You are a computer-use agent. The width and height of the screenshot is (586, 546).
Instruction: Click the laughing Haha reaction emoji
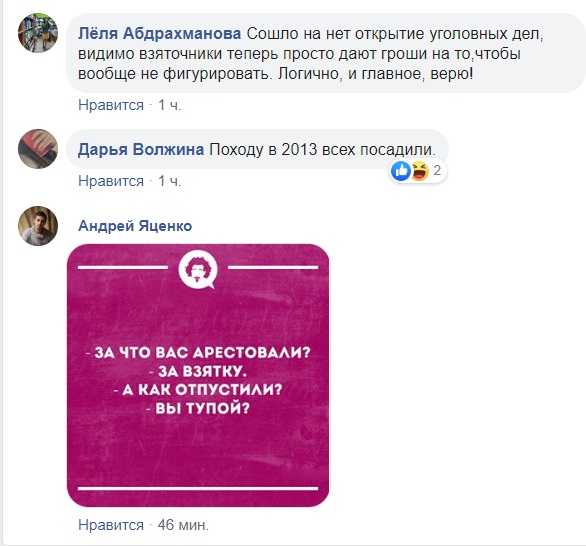coord(420,171)
